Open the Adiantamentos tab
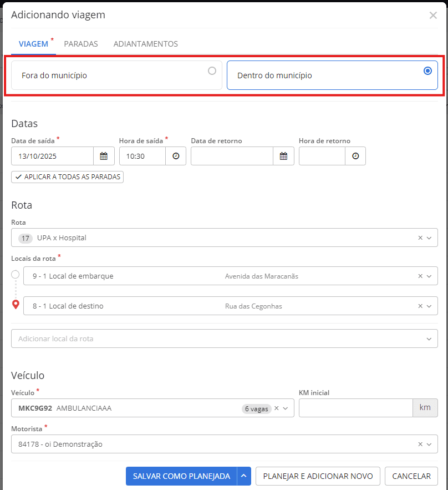This screenshot has height=490, width=448. click(145, 44)
